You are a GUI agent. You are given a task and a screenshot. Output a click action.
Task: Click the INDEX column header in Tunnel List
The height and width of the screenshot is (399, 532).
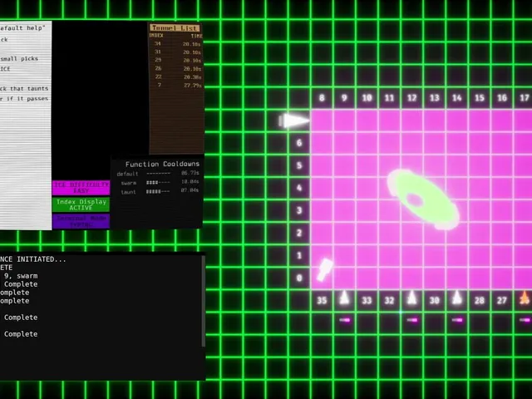click(156, 35)
